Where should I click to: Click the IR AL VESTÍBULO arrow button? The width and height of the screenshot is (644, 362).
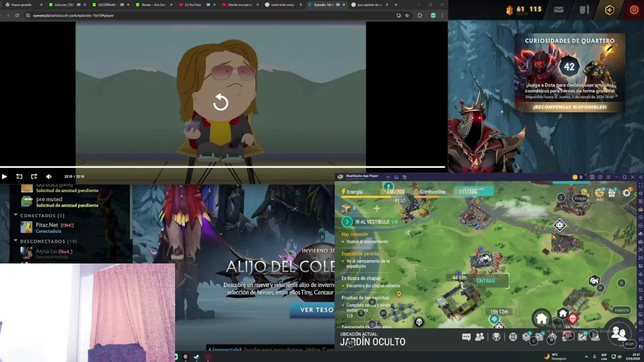(347, 222)
